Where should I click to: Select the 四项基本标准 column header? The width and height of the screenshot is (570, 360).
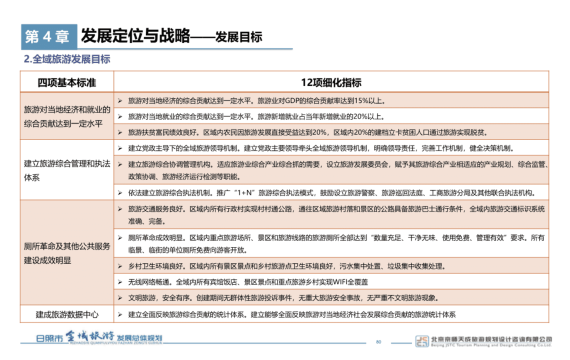click(67, 82)
